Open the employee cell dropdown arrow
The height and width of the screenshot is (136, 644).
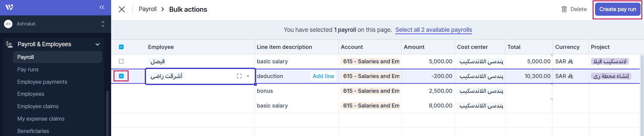point(248,76)
